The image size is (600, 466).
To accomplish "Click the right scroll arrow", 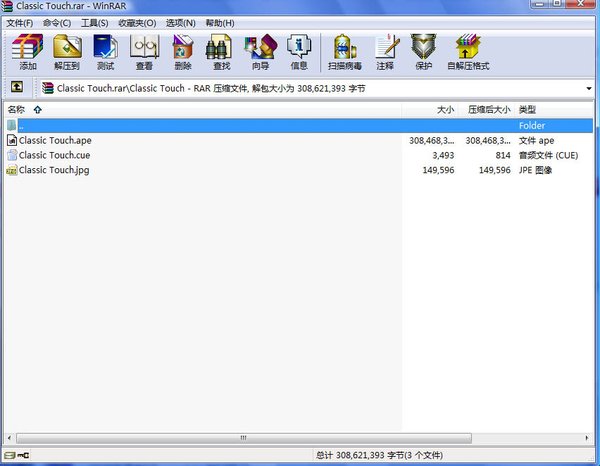I will (x=587, y=438).
